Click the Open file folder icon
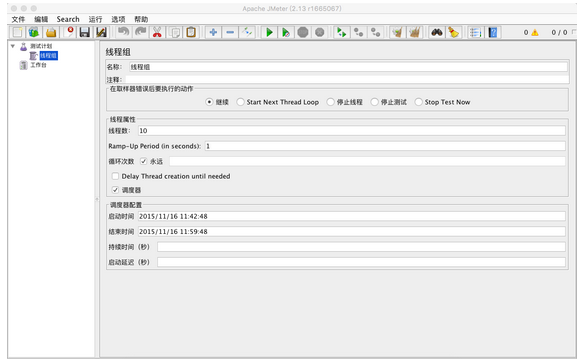This screenshot has width=578, height=361. point(51,32)
